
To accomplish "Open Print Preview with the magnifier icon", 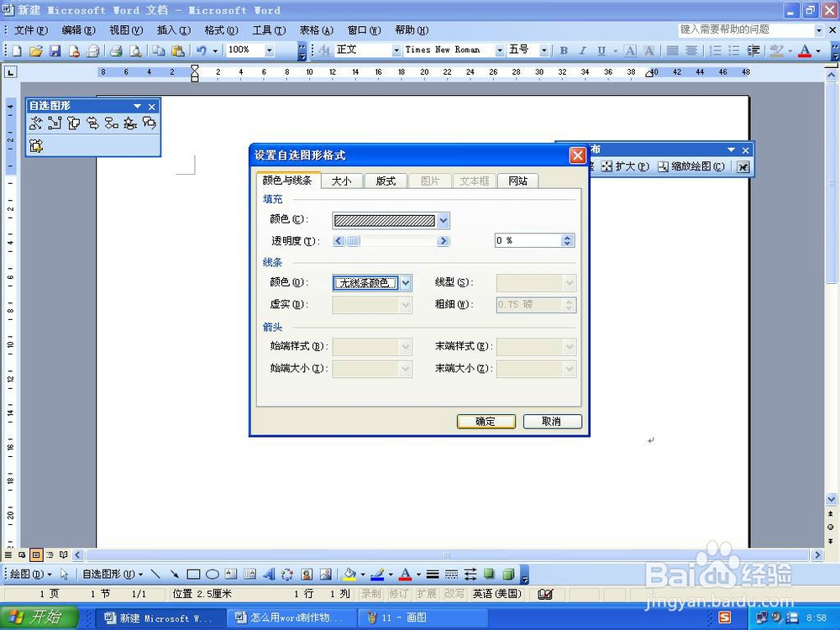I will click(135, 50).
